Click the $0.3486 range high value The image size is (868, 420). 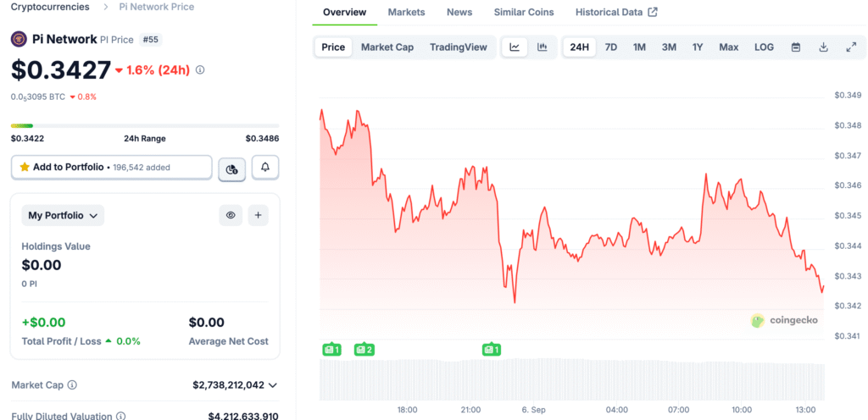click(x=263, y=139)
